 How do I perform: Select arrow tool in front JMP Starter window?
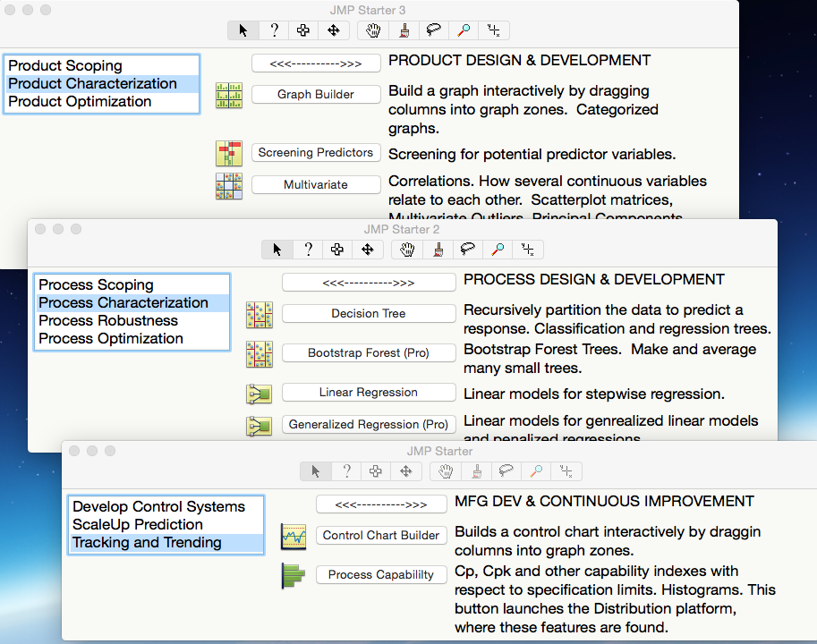coord(316,471)
